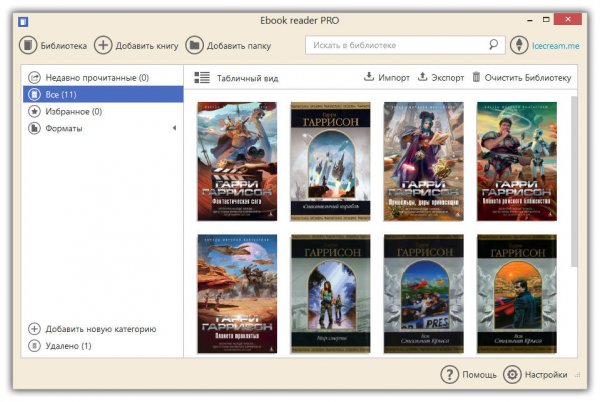Click the Ebook reader app icon
The height and width of the screenshot is (402, 600).
pyautogui.click(x=23, y=22)
